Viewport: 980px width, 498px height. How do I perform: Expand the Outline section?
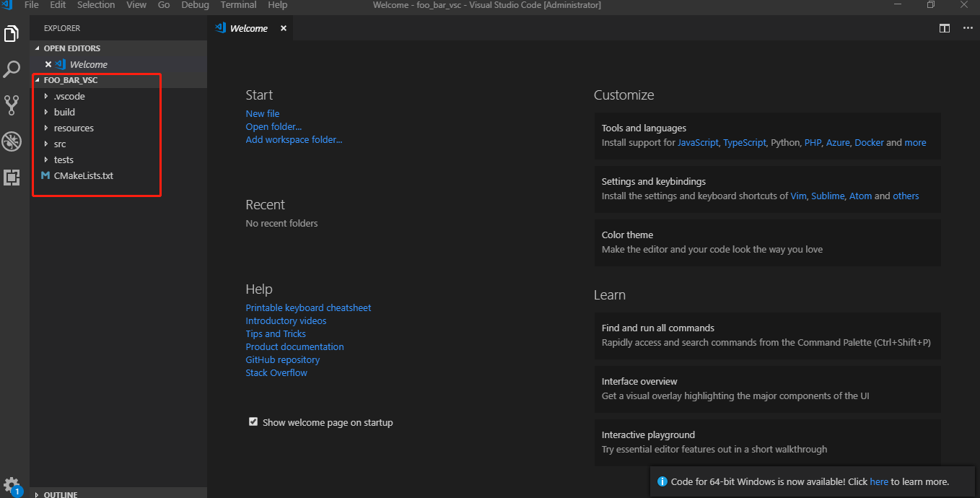(x=38, y=494)
